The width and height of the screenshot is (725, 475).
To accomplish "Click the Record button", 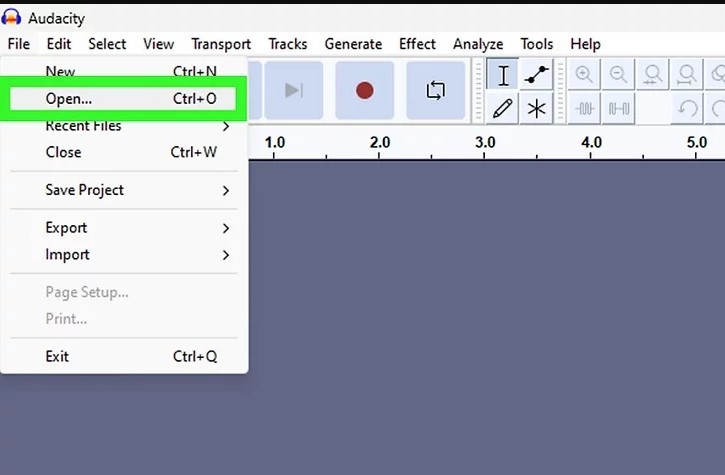I will (x=364, y=90).
